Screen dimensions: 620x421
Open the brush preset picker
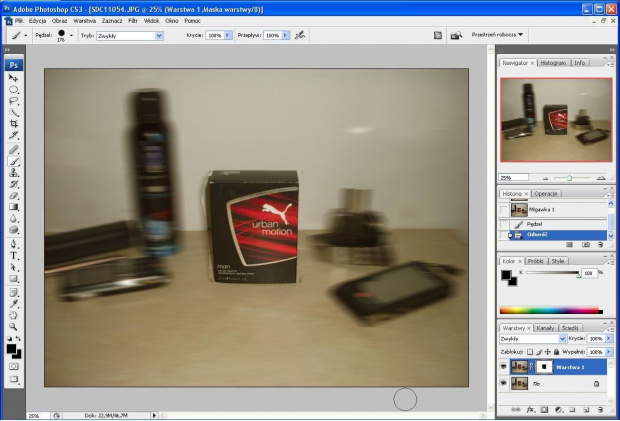click(71, 36)
